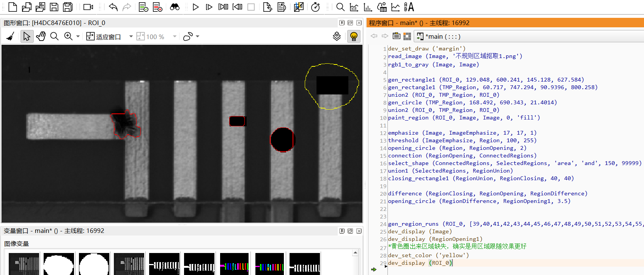Open the zoom window magnifier in main toolbar
This screenshot has width=644, height=275.
(340, 7)
